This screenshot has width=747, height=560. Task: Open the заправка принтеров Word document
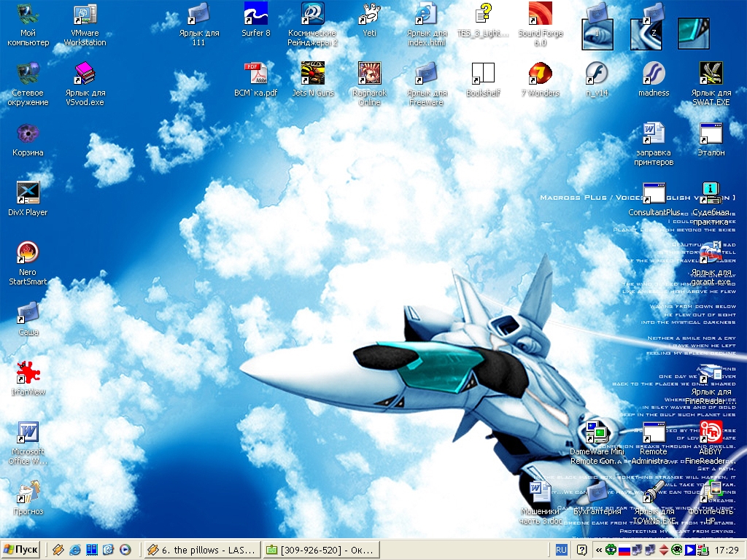[654, 145]
